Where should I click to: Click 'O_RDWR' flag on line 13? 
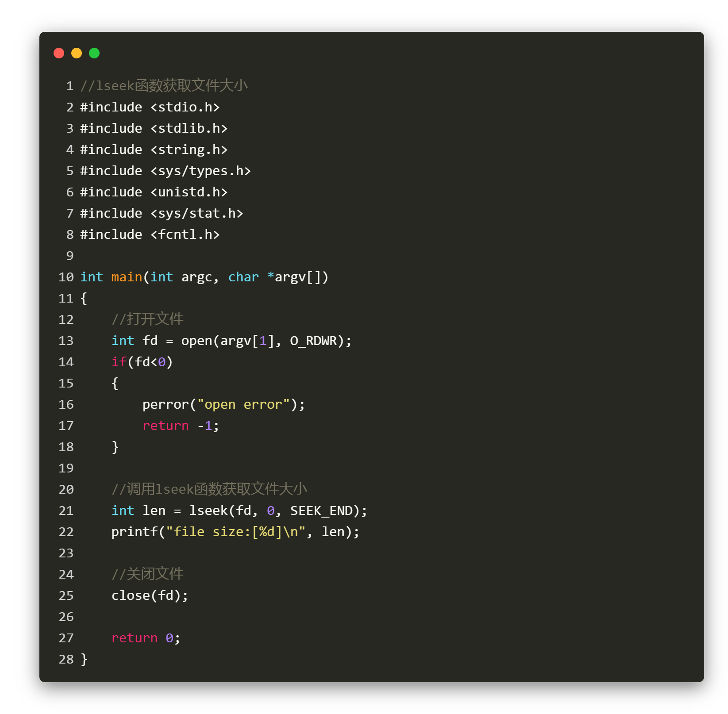point(313,341)
